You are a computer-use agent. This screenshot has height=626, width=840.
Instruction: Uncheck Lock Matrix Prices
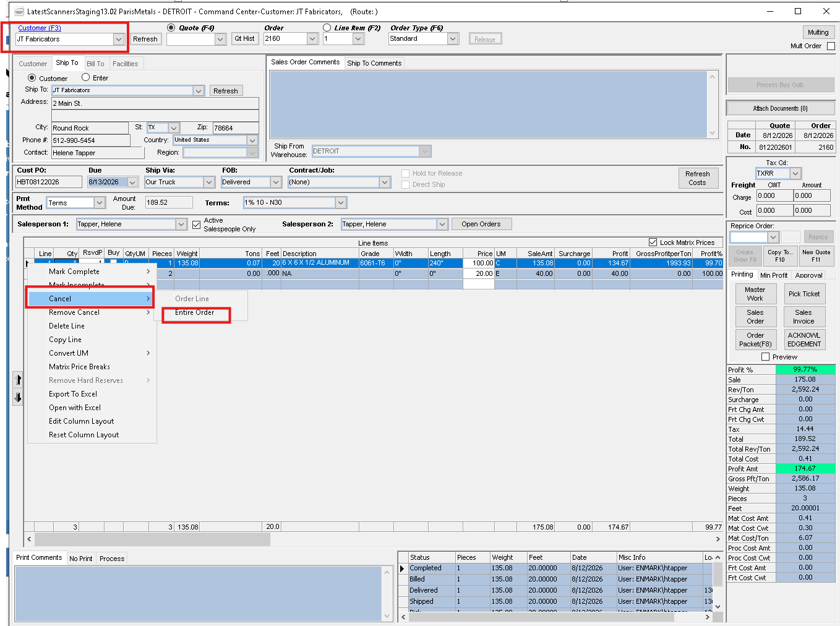point(653,242)
